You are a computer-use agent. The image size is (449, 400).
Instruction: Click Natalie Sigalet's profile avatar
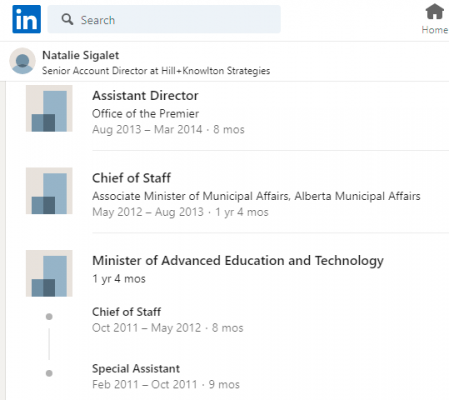(22, 61)
